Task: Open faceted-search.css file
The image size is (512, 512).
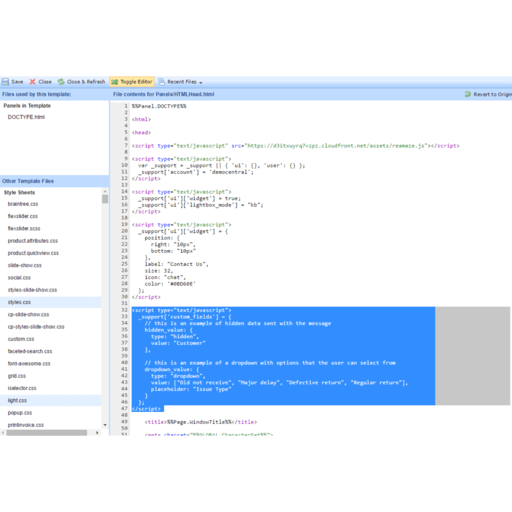Action: point(30,351)
